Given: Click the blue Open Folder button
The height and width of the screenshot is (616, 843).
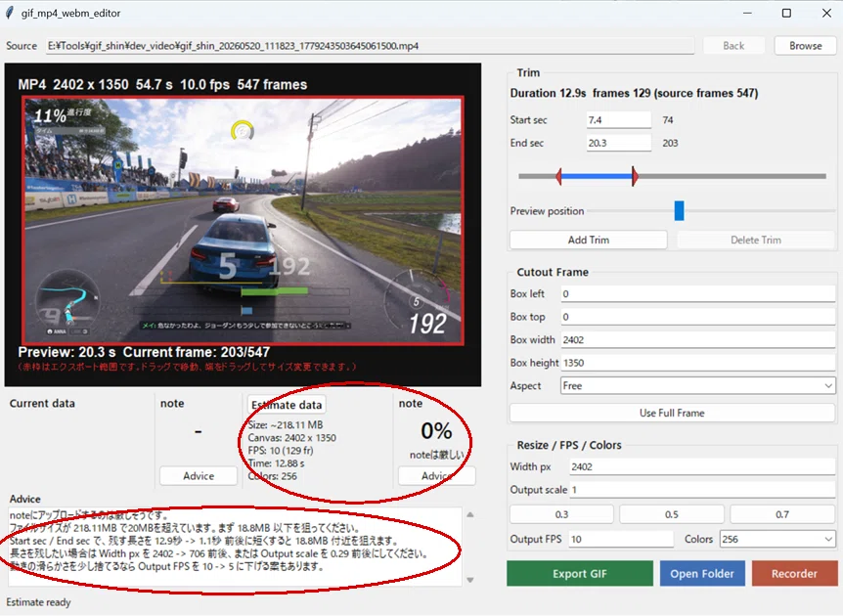Looking at the screenshot, I should coord(701,574).
